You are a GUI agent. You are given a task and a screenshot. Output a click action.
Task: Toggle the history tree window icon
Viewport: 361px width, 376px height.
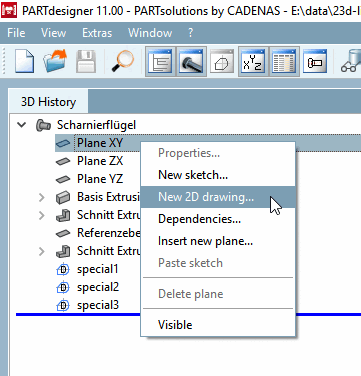pyautogui.click(x=160, y=62)
